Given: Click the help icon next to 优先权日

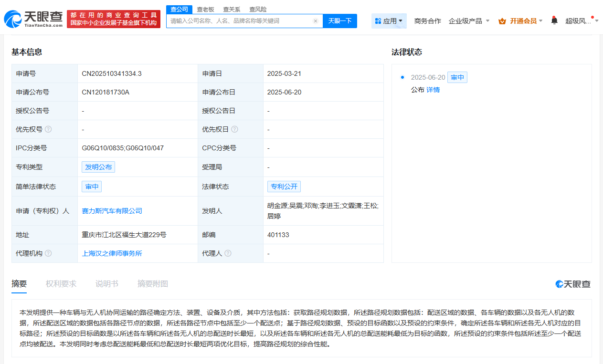Looking at the screenshot, I should pos(234,129).
